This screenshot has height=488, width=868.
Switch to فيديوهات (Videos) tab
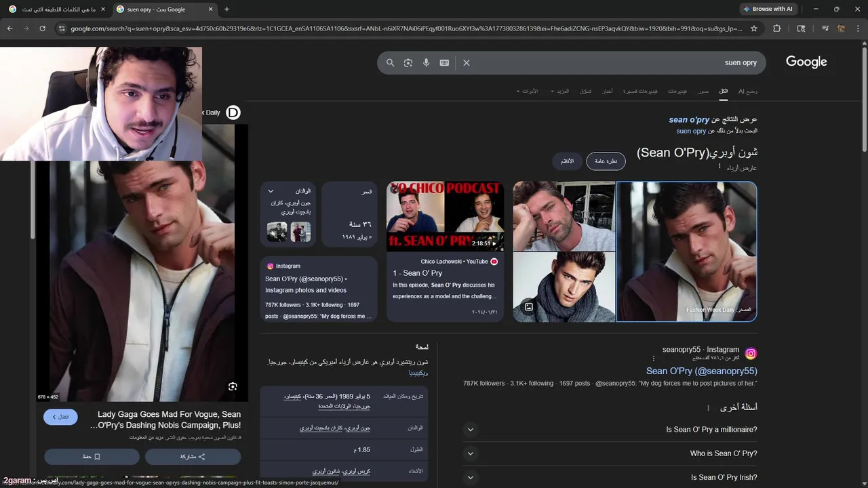coord(677,91)
